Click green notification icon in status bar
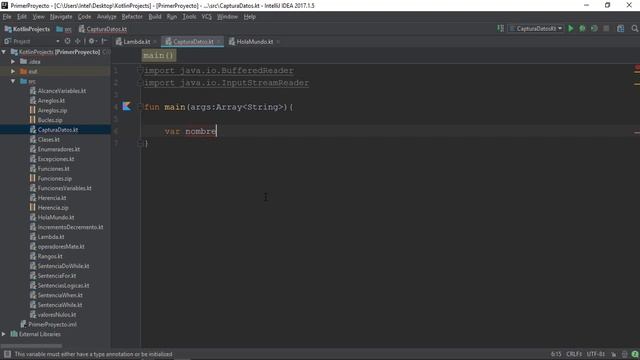 pyautogui.click(x=635, y=354)
